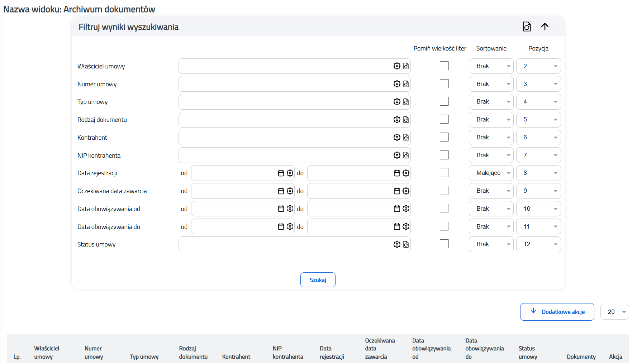Open gear for Data rejestracji 'do' date
This screenshot has width=637, height=364.
[406, 173]
